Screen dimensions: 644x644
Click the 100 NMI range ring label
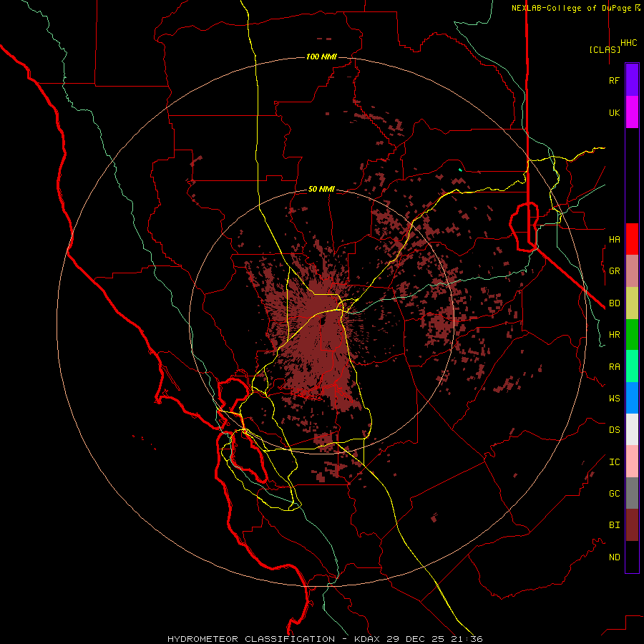(321, 57)
